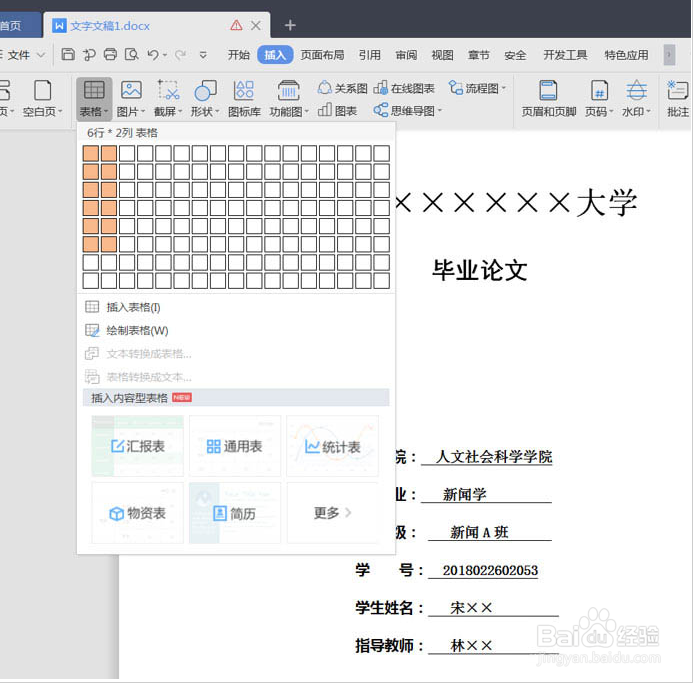Screen dimensions: 700x683
Task: Select the 物资表 template thumbnail
Action: [138, 513]
